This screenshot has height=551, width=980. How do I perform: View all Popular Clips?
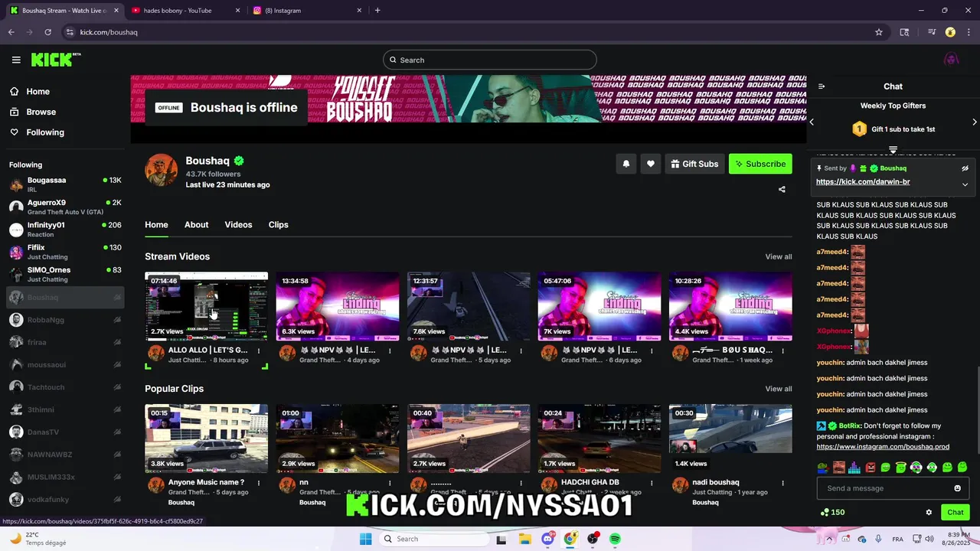779,389
